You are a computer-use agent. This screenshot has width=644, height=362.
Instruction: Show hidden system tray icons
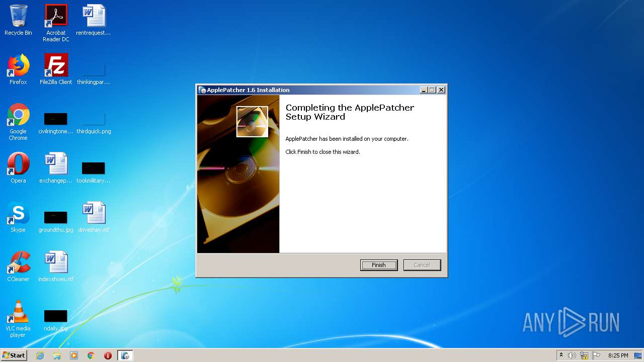click(561, 355)
